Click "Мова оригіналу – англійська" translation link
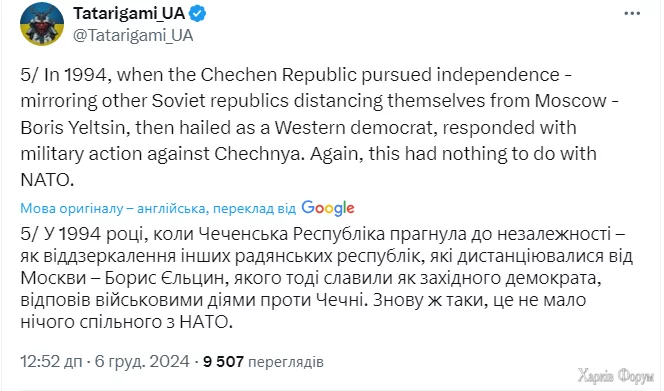Image resolution: width=664 pixels, height=391 pixels. pos(113,208)
